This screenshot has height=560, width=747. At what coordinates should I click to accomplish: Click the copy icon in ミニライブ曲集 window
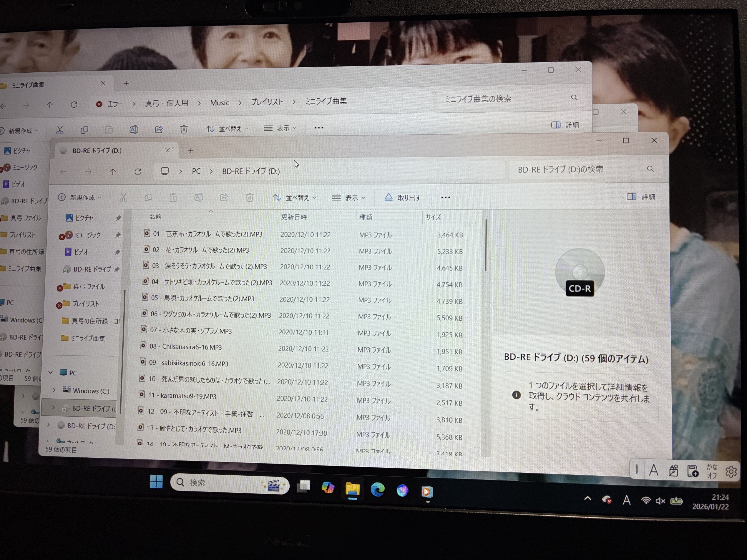point(84,130)
